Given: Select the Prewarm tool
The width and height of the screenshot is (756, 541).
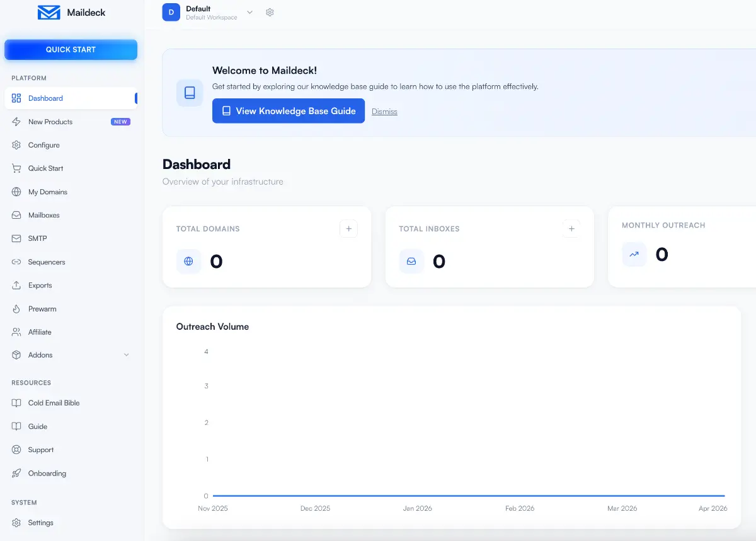Looking at the screenshot, I should (x=42, y=308).
